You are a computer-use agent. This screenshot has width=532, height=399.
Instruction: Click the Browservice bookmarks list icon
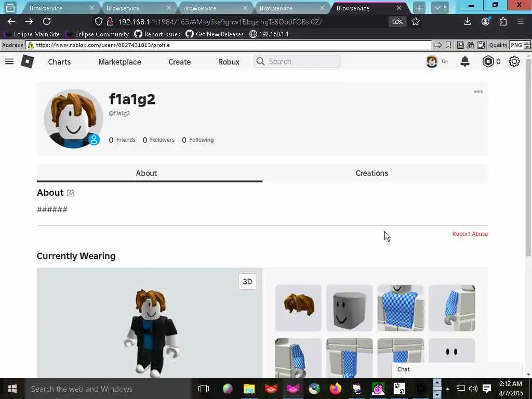tap(460, 45)
